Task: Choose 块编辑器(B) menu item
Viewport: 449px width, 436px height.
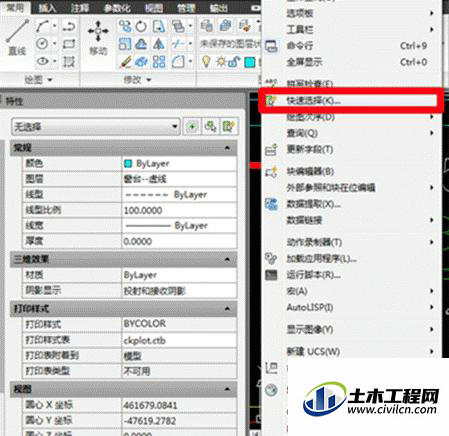Action: pyautogui.click(x=352, y=171)
